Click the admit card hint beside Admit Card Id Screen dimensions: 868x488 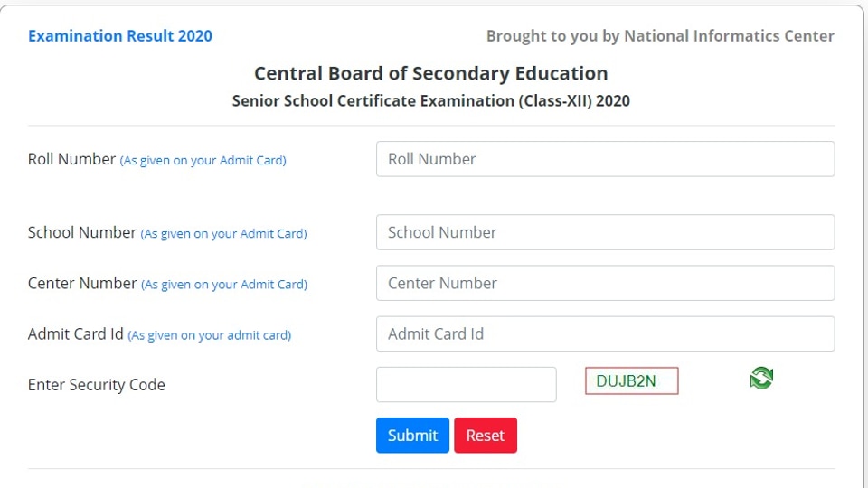[x=209, y=335]
